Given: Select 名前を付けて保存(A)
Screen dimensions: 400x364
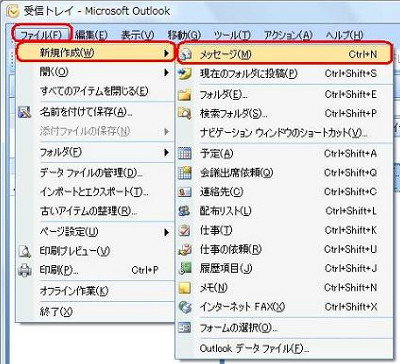Looking at the screenshot, I should pos(95,112).
